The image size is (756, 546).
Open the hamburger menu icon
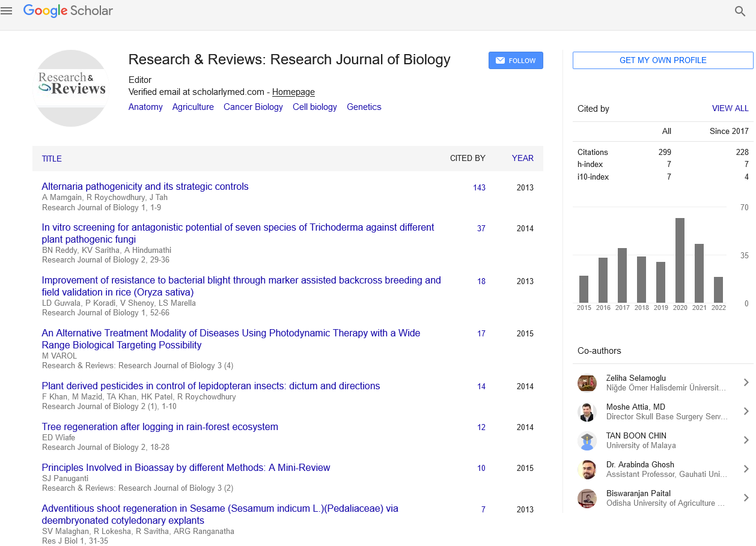coord(7,11)
